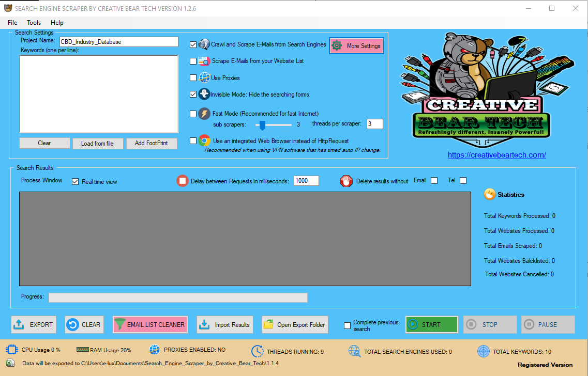This screenshot has width=588, height=376.
Task: Click the RAM Usage memory icon
Action: pyautogui.click(x=83, y=350)
